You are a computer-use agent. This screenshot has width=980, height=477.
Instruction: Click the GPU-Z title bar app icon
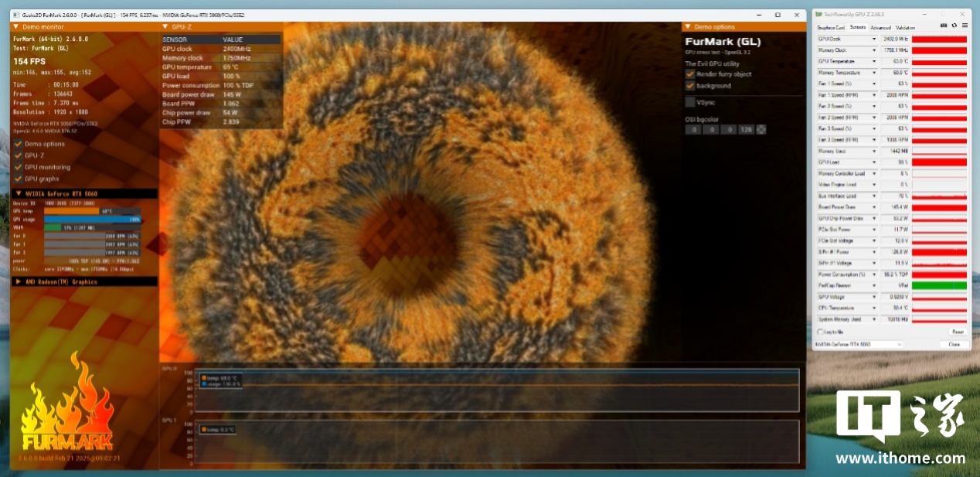tap(820, 14)
